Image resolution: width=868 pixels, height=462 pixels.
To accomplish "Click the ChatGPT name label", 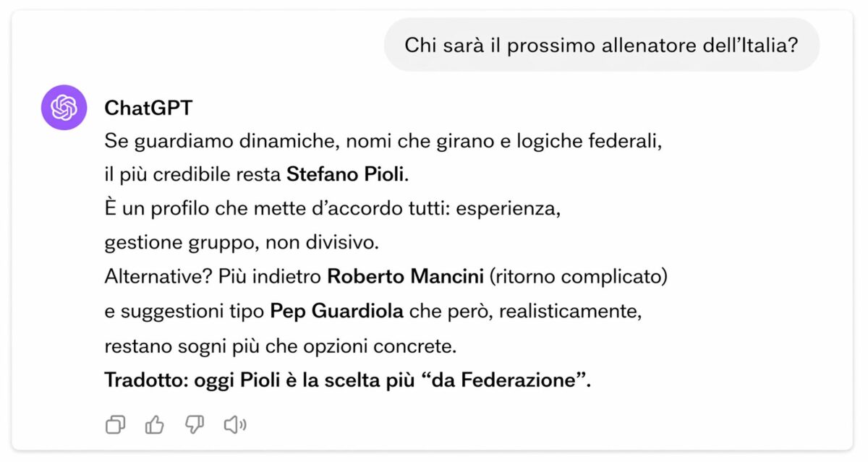I will point(148,107).
